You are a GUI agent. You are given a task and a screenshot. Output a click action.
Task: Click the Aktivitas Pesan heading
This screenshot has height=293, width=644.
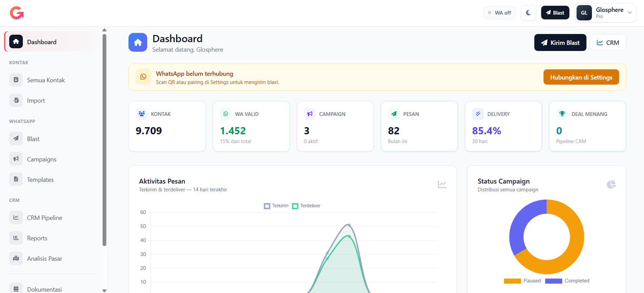[x=162, y=181]
